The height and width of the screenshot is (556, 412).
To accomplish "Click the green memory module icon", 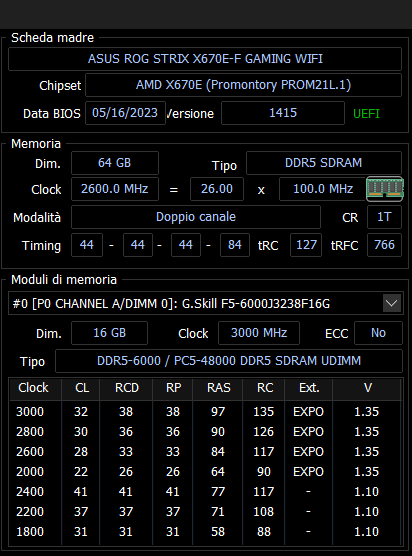I will (385, 189).
